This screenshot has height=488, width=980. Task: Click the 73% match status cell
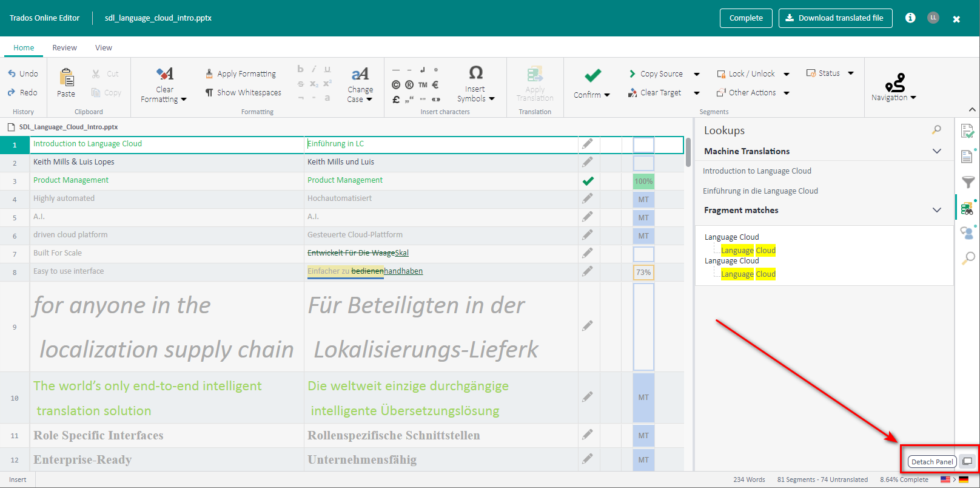click(x=643, y=273)
